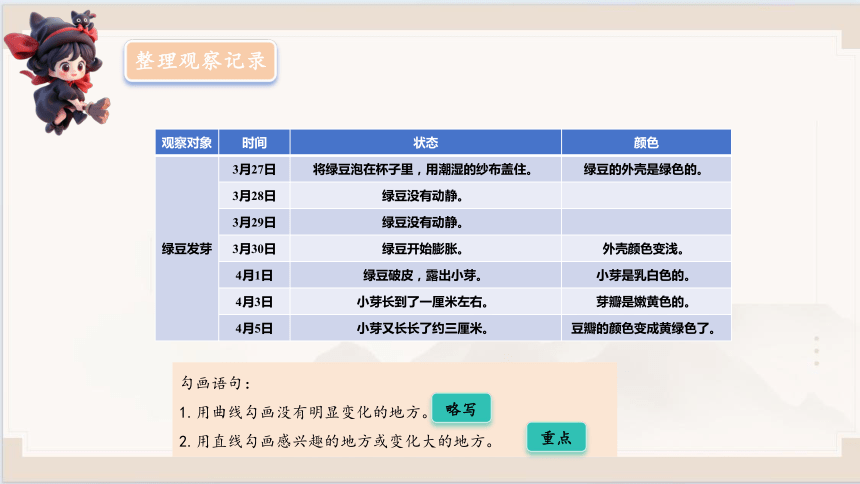Image resolution: width=860 pixels, height=484 pixels.
Task: Click the 3月27日 date cell
Action: 254,170
